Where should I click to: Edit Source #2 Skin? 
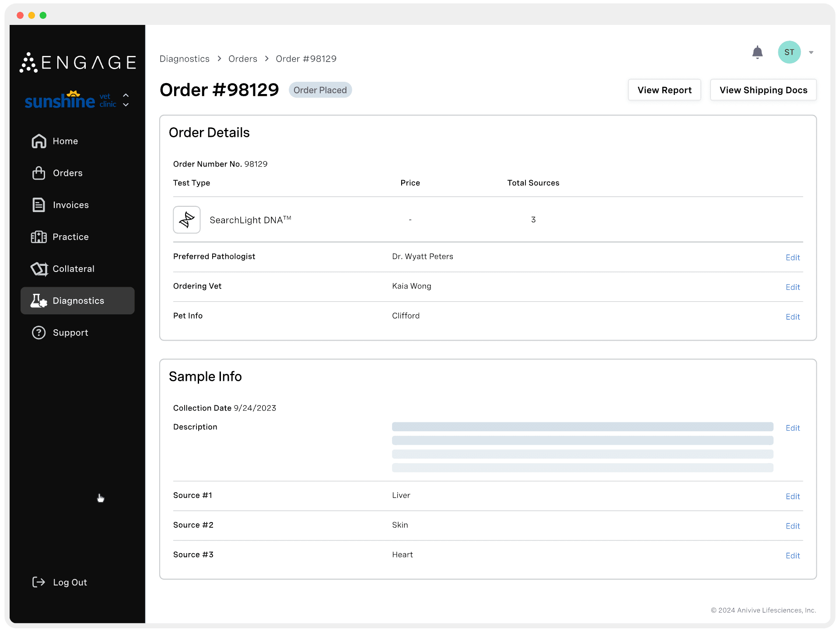[x=793, y=526]
